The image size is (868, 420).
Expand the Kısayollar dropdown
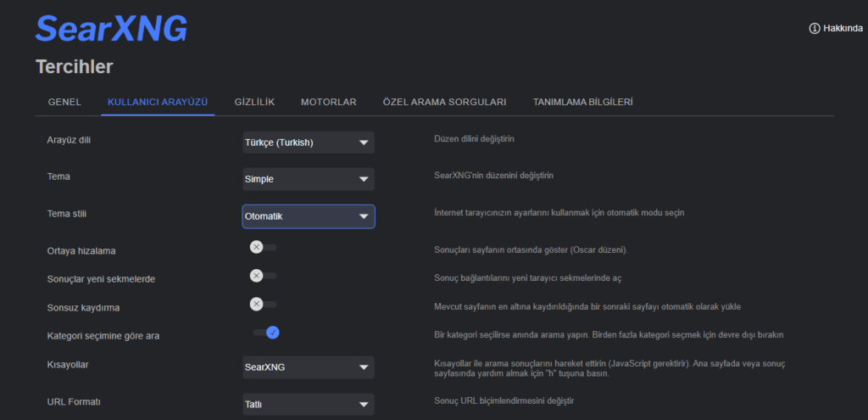pos(308,367)
